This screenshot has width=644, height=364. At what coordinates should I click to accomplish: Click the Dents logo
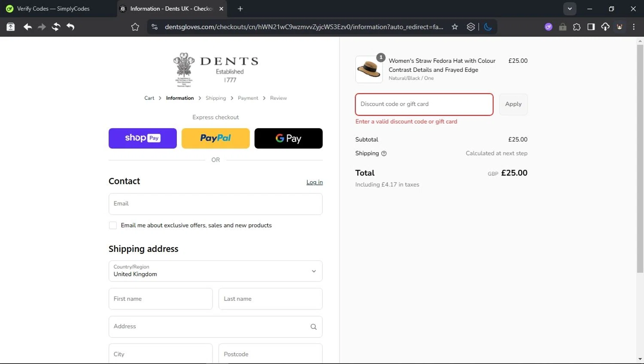pos(216,70)
